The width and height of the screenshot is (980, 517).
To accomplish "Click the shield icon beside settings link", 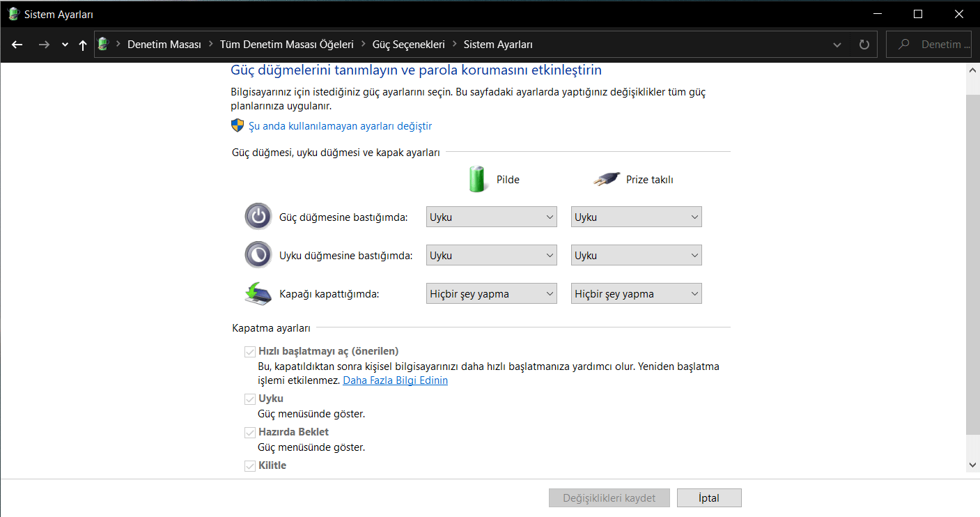I will point(238,125).
